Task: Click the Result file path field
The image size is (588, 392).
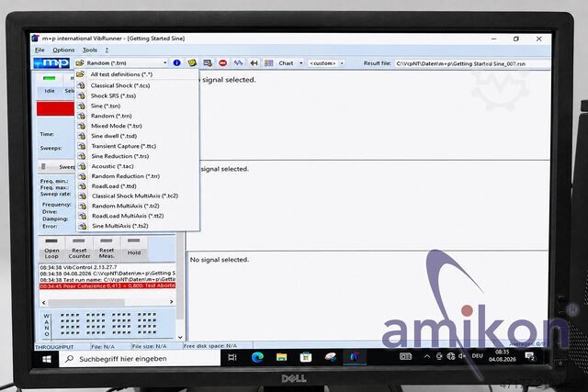Action: [472, 63]
